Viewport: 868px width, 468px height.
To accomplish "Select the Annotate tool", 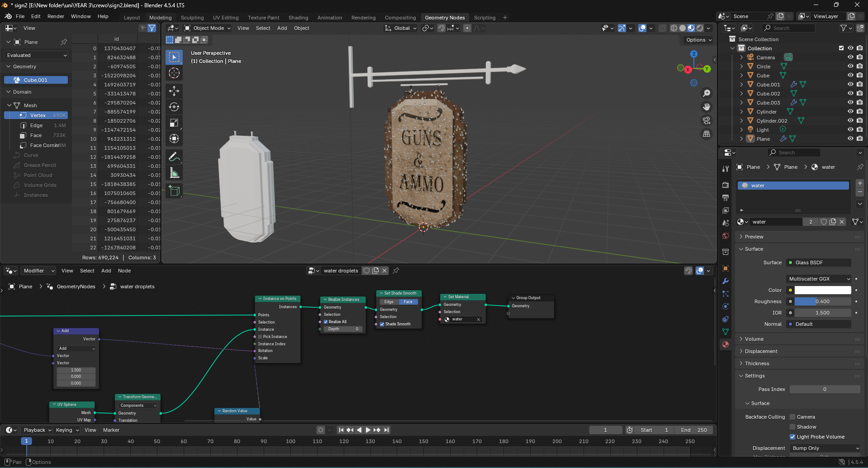I will [174, 157].
